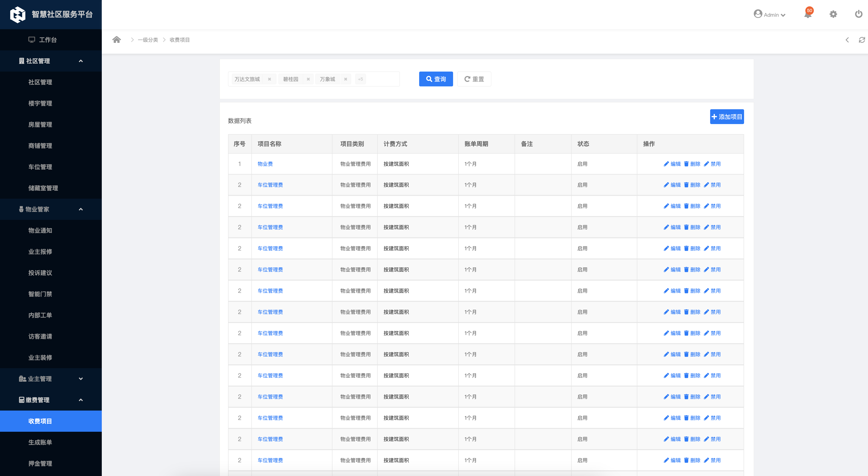Click 一级分类 in the breadcrumb

point(148,40)
